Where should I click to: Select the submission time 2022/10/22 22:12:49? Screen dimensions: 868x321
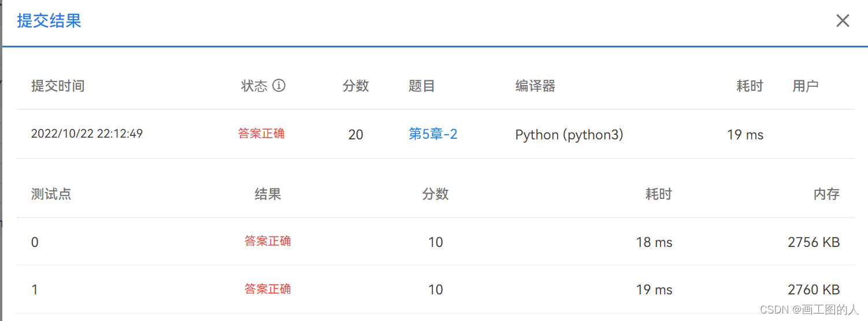click(87, 134)
